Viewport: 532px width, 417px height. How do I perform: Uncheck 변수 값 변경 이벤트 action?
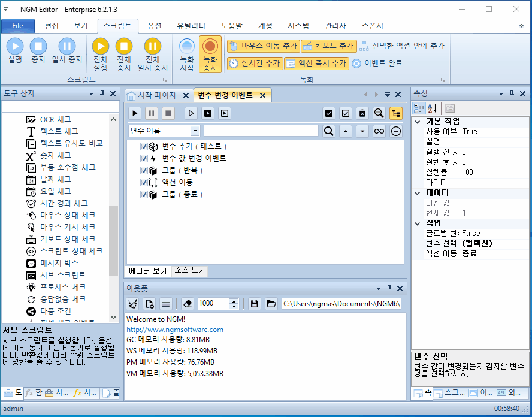pos(144,158)
